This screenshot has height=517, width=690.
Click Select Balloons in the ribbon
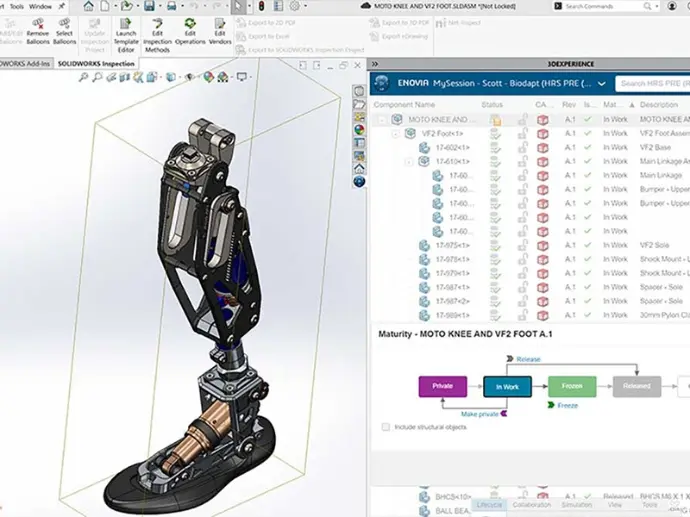[x=64, y=31]
